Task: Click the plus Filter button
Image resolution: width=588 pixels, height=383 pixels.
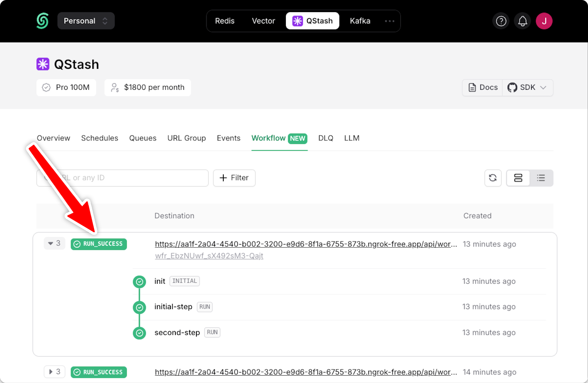Action: point(234,178)
